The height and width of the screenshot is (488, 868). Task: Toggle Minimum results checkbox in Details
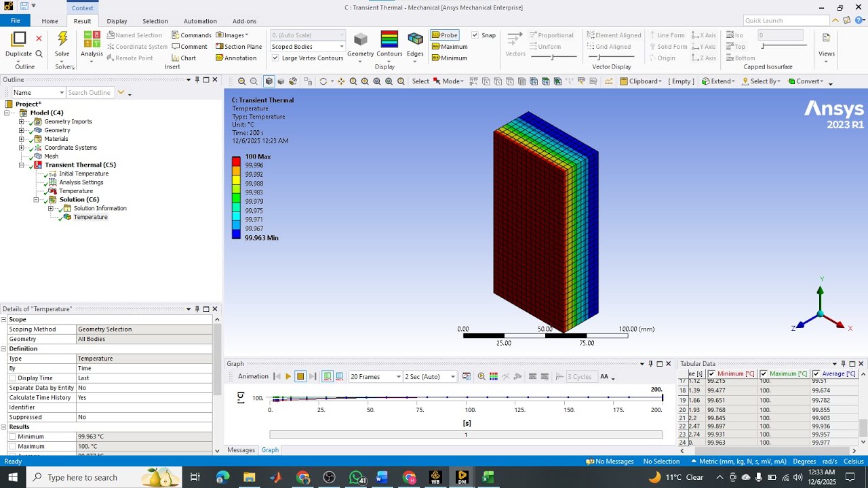tap(12, 437)
